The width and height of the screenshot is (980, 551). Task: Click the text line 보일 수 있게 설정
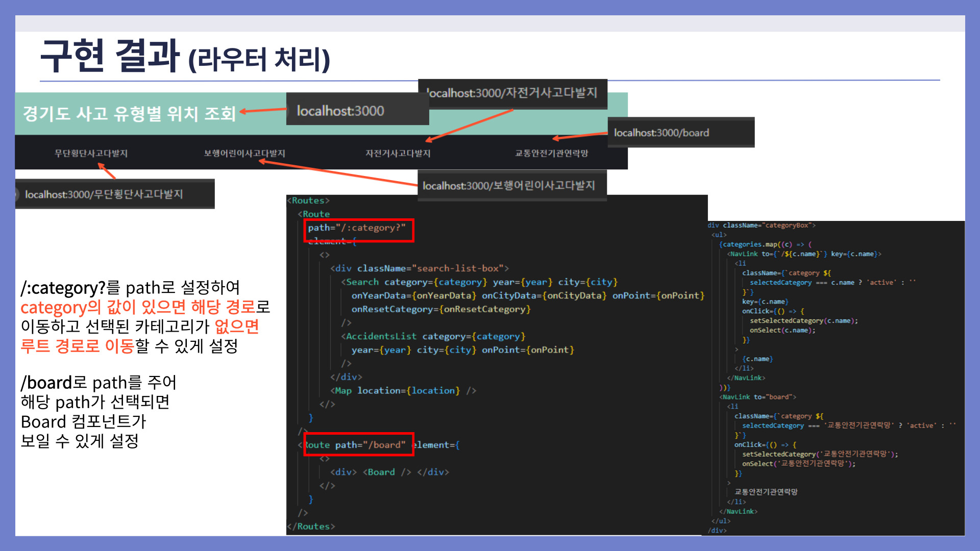click(80, 441)
